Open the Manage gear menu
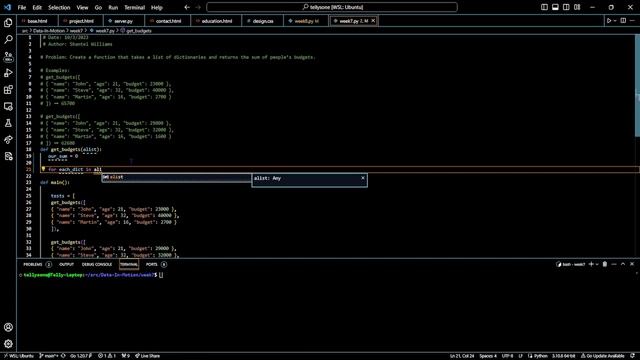 tap(8, 344)
